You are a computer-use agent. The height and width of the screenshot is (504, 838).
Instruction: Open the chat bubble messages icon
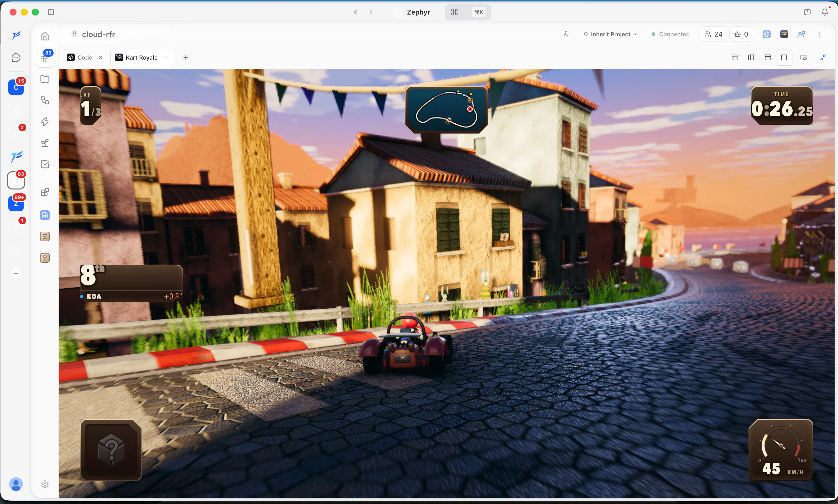click(x=16, y=58)
